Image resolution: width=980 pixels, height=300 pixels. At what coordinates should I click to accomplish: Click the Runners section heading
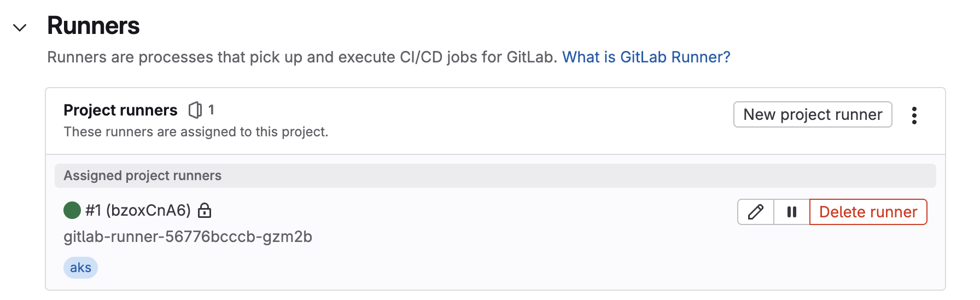94,26
